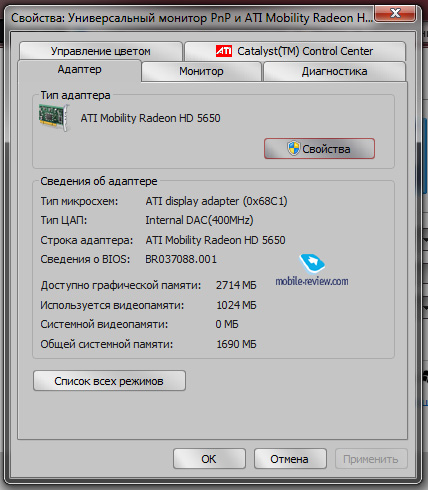Viewport: 428px width, 490px height.
Task: Click Доступно графической памяти label
Action: point(121,285)
